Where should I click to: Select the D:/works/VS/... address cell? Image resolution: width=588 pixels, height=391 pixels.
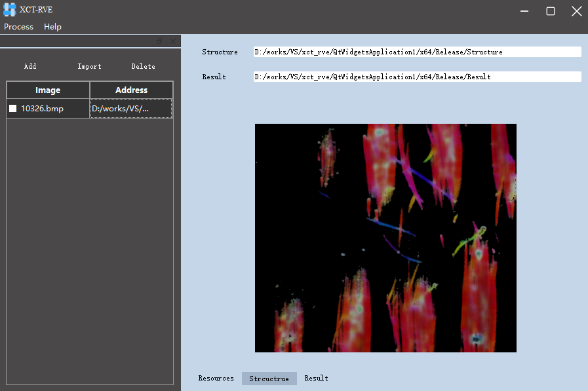[131, 109]
